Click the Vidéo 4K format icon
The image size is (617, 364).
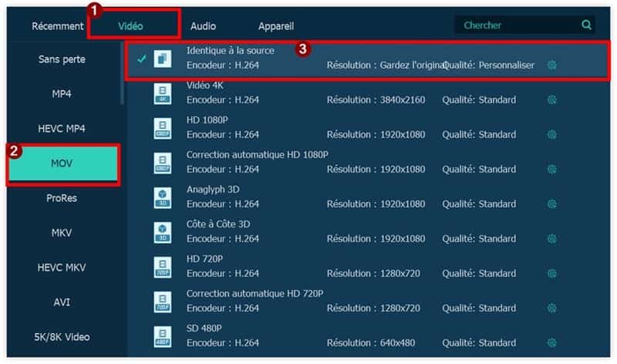point(163,93)
